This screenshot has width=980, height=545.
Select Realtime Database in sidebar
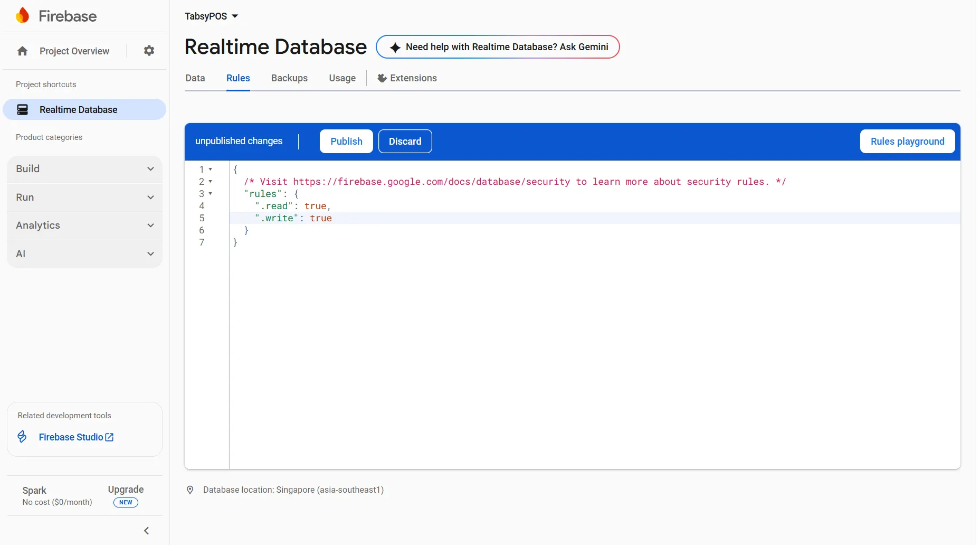tap(84, 110)
